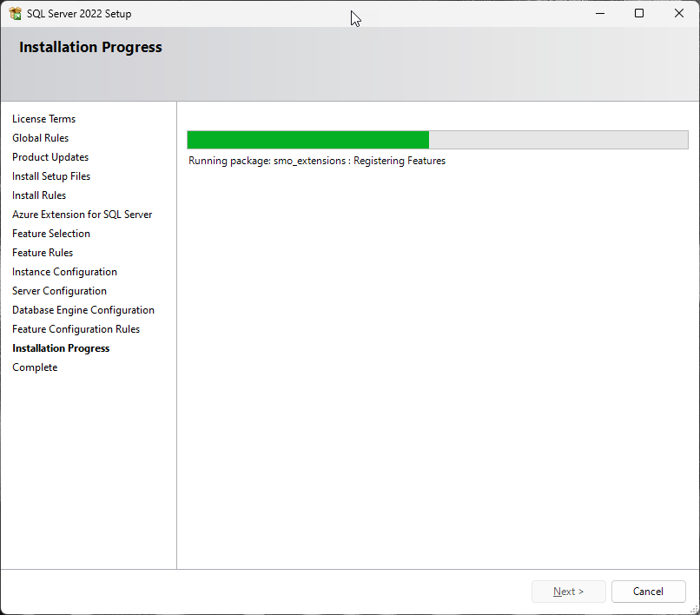Click Install Rules in step list
Image resolution: width=700 pixels, height=615 pixels.
pyautogui.click(x=39, y=195)
